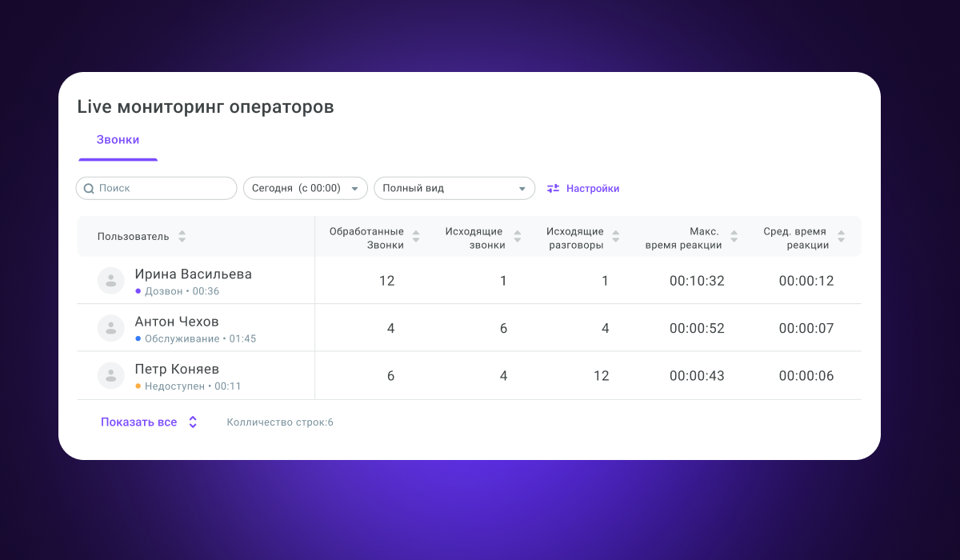The width and height of the screenshot is (960, 560).
Task: Open the Настройки link
Action: click(593, 189)
